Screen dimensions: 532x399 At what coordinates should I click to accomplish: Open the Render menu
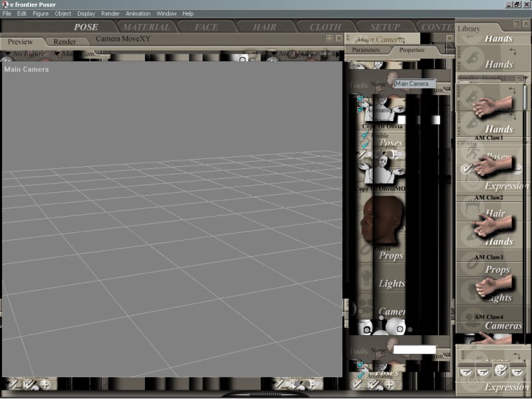coord(110,13)
